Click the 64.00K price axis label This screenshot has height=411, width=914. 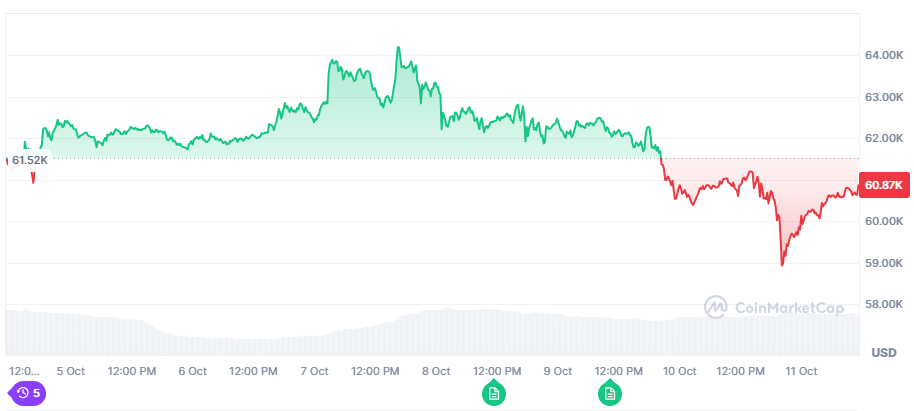click(x=884, y=55)
